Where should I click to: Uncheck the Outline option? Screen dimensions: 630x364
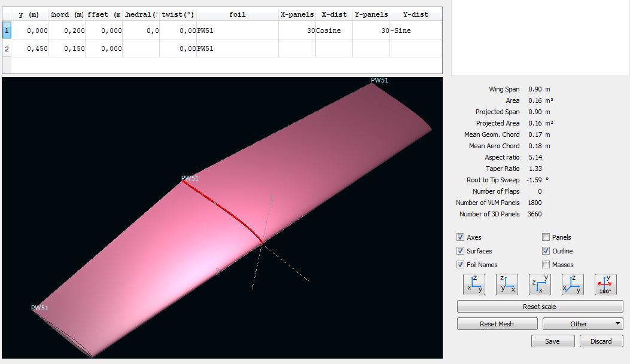pyautogui.click(x=546, y=251)
